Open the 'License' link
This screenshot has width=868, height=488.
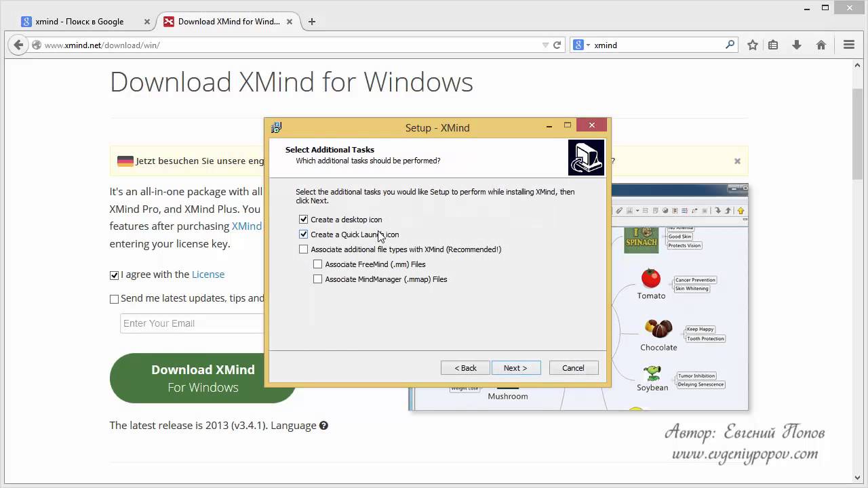pos(208,274)
